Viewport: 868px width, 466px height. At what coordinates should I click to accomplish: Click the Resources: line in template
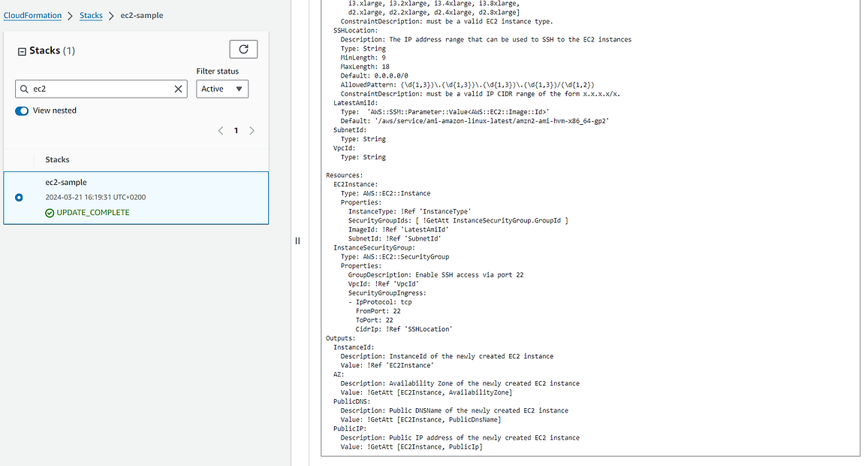click(x=345, y=175)
